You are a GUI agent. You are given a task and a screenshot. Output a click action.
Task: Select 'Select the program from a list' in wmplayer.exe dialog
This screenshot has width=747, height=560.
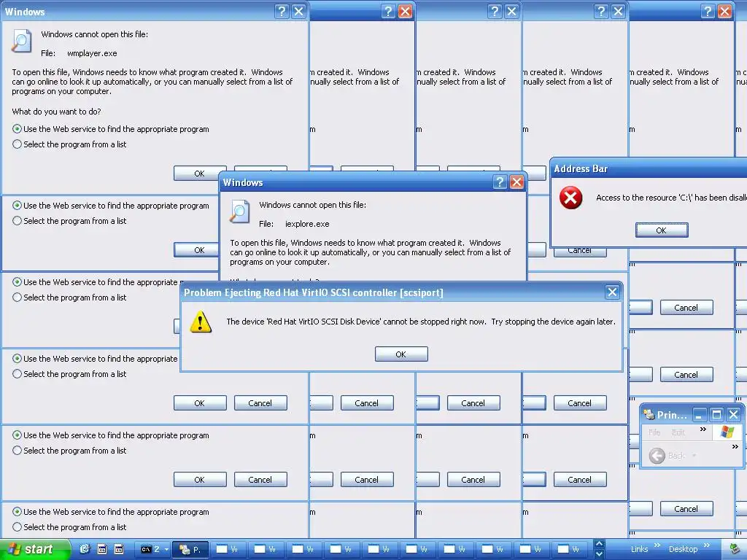click(x=69, y=144)
